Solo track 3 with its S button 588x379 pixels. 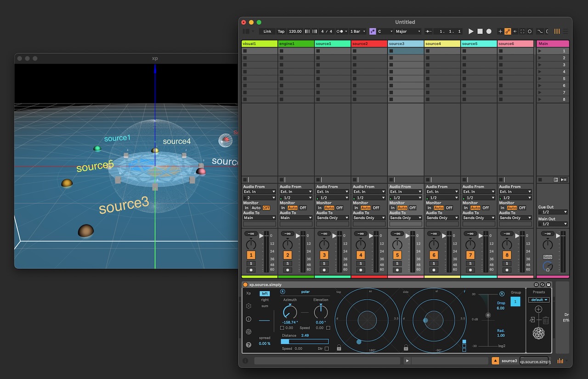(324, 263)
